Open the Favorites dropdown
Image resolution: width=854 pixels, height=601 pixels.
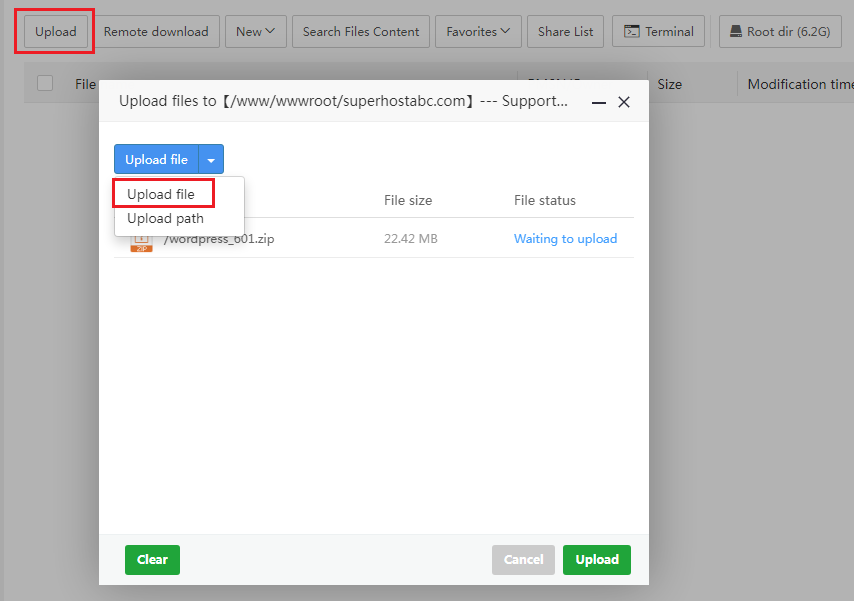pyautogui.click(x=477, y=32)
